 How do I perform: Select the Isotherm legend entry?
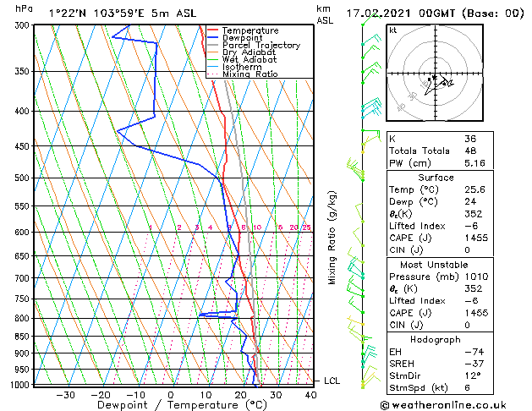click(242, 67)
